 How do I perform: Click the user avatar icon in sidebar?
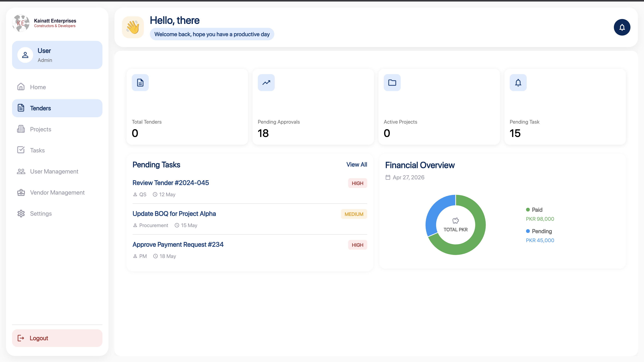pyautogui.click(x=25, y=55)
